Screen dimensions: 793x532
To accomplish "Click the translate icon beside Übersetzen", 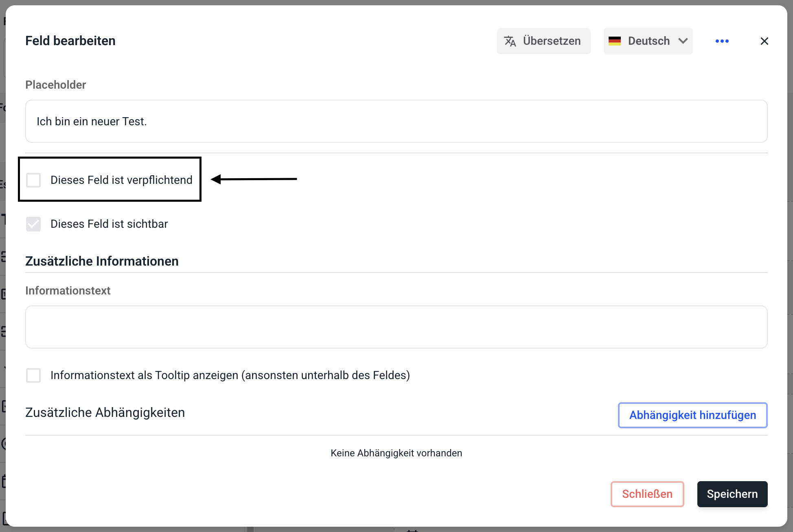I will [510, 41].
